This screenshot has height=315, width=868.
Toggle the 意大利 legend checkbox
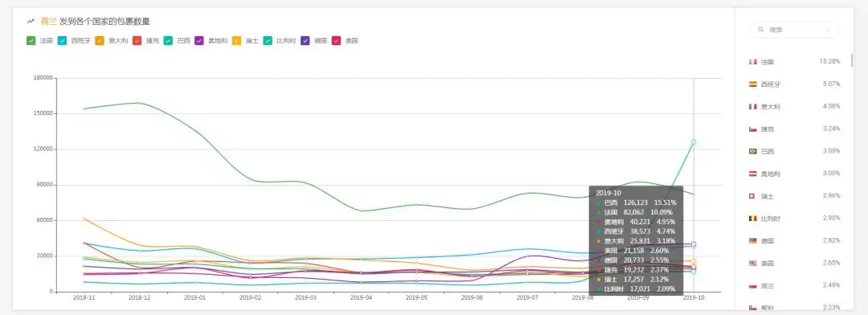[x=100, y=40]
